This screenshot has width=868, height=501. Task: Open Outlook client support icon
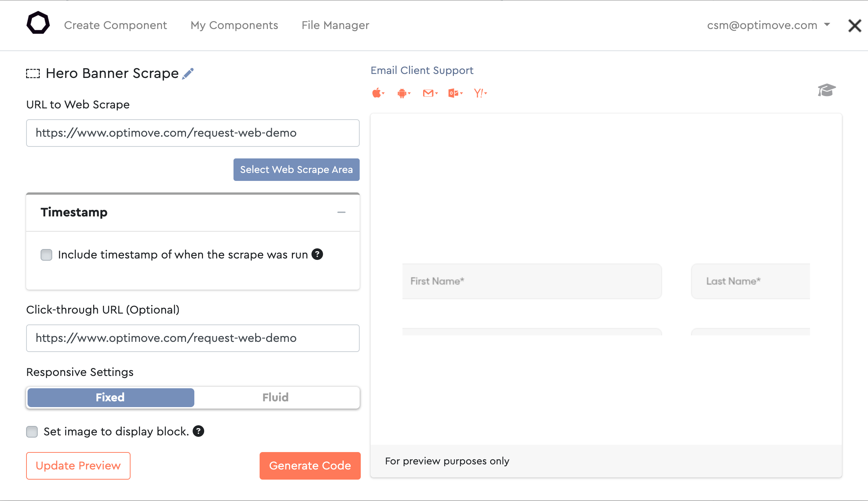(455, 93)
